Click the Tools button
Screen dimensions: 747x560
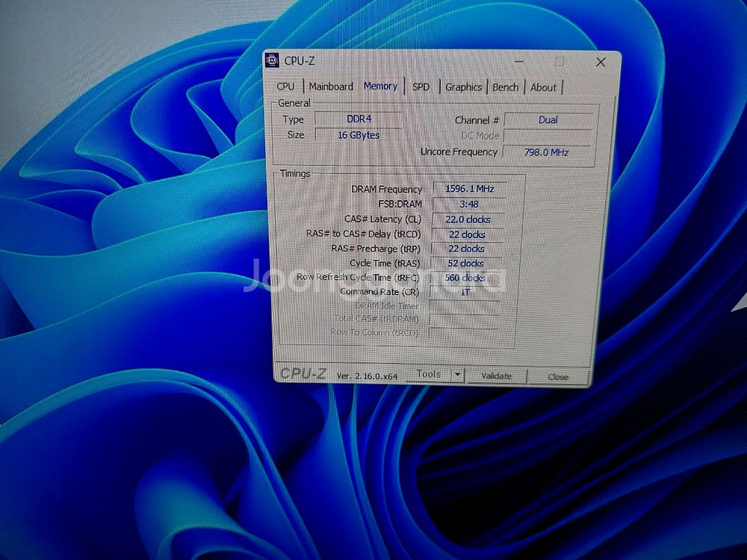click(x=428, y=375)
